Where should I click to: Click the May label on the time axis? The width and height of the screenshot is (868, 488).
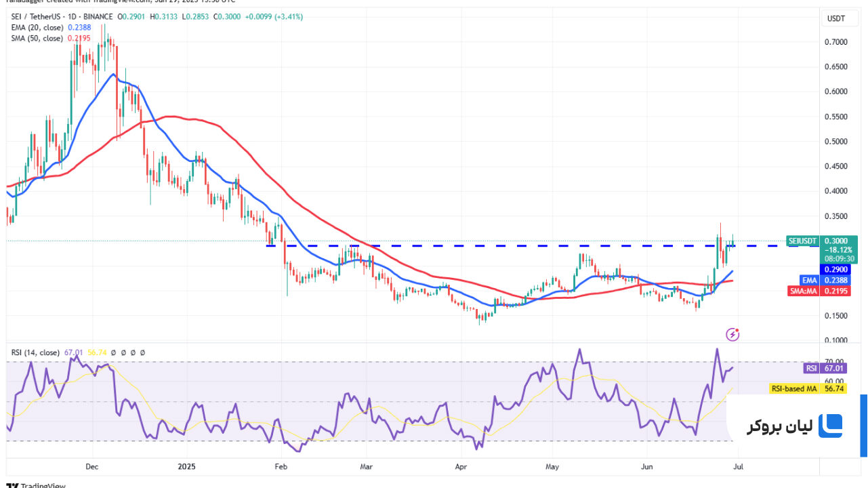point(553,466)
